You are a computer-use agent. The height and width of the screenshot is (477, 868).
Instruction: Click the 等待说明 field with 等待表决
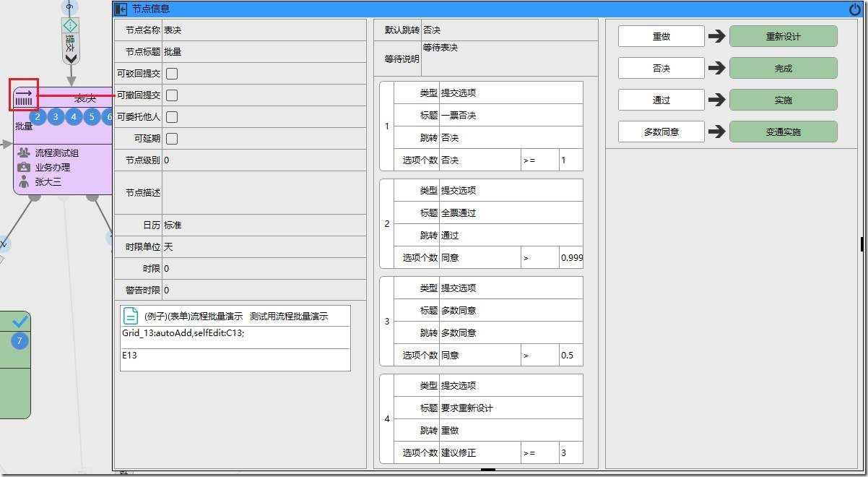(x=509, y=59)
